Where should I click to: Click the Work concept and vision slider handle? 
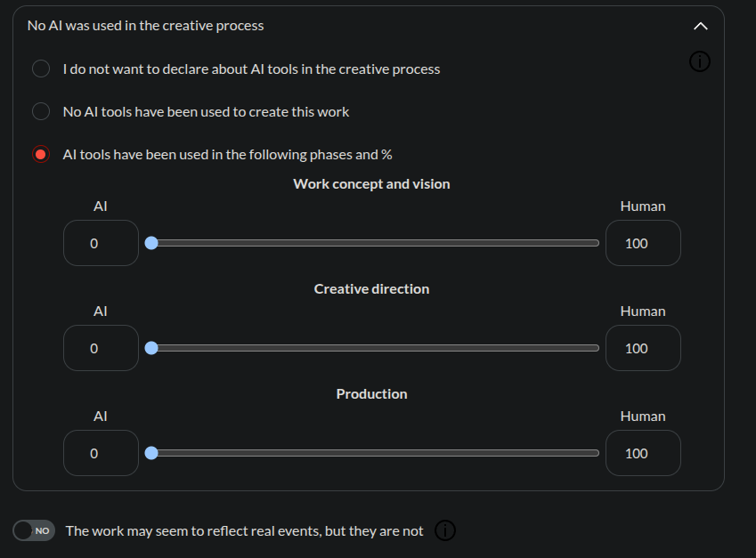pyautogui.click(x=151, y=243)
